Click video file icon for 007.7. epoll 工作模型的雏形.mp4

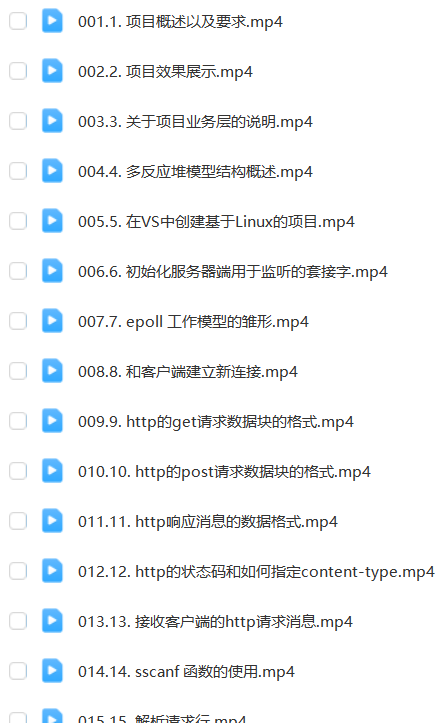[52, 321]
